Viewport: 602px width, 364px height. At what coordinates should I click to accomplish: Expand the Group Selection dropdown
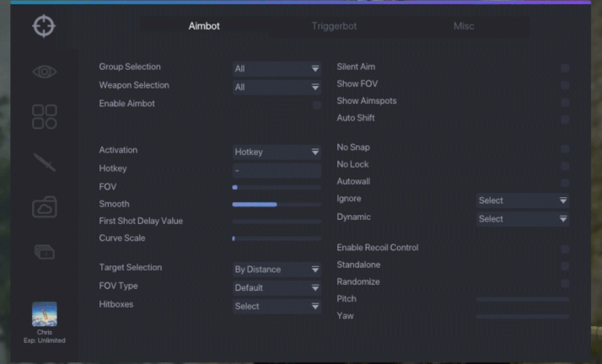point(277,68)
